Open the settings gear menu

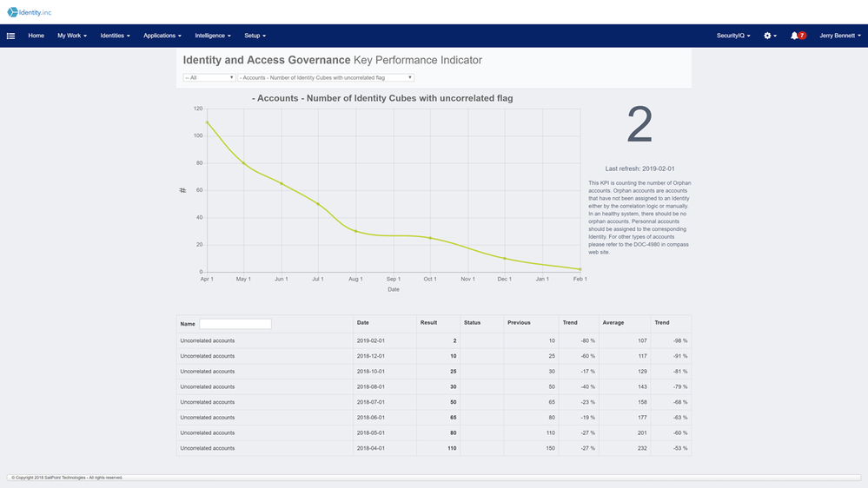769,36
